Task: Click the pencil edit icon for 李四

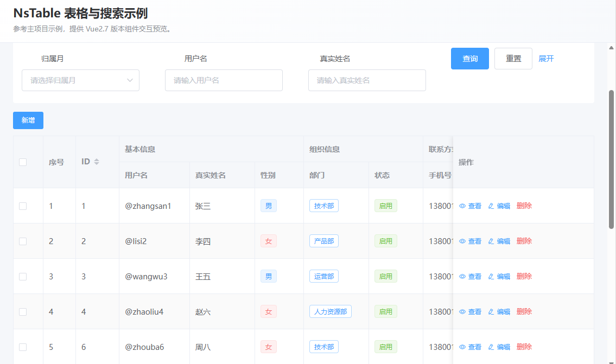Action: coord(491,241)
